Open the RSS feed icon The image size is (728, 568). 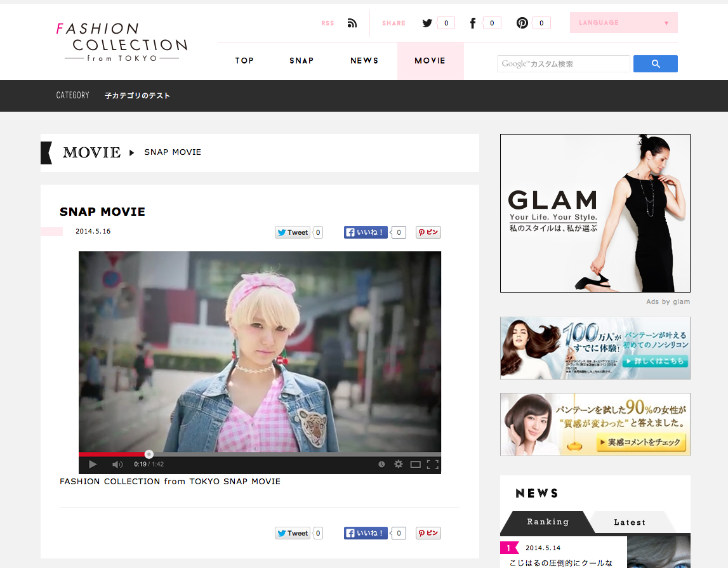352,23
